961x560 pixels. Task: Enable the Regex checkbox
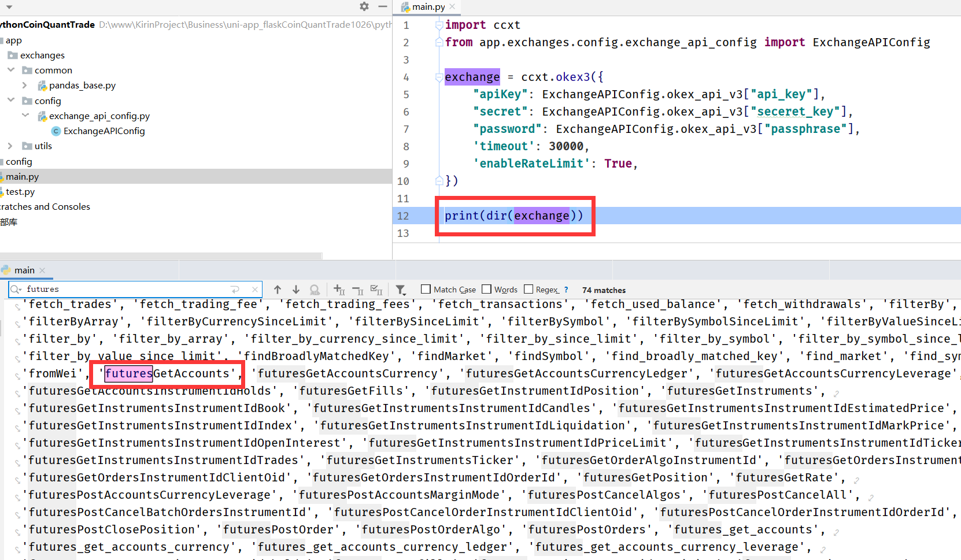(529, 289)
